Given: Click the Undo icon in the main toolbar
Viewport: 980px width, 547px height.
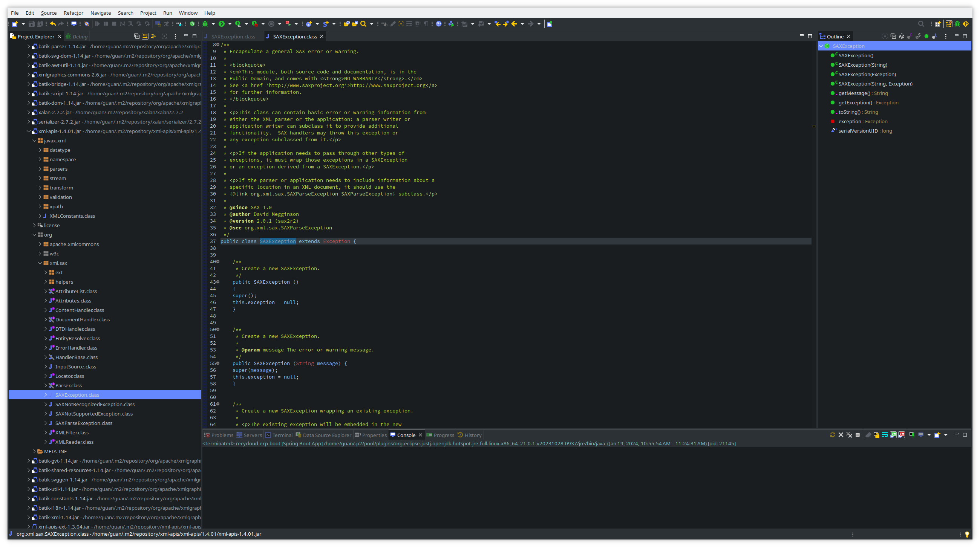Looking at the screenshot, I should tap(53, 24).
